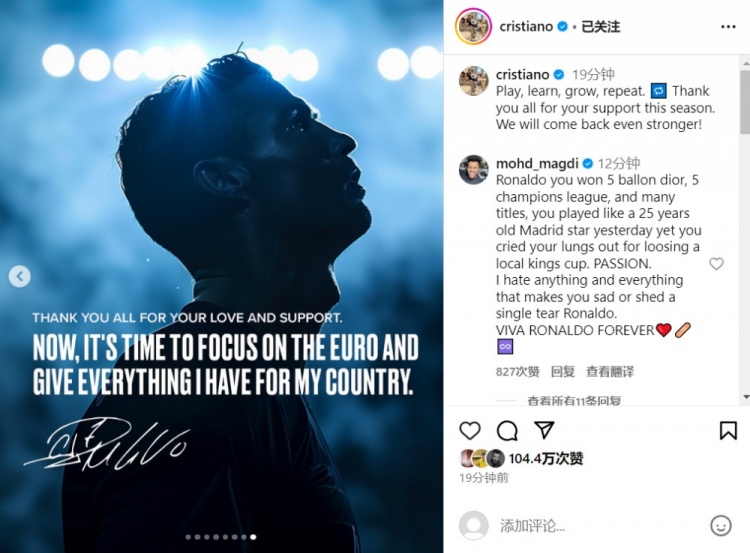Open the three-dot more options menu
Image resolution: width=750 pixels, height=553 pixels.
tap(728, 27)
